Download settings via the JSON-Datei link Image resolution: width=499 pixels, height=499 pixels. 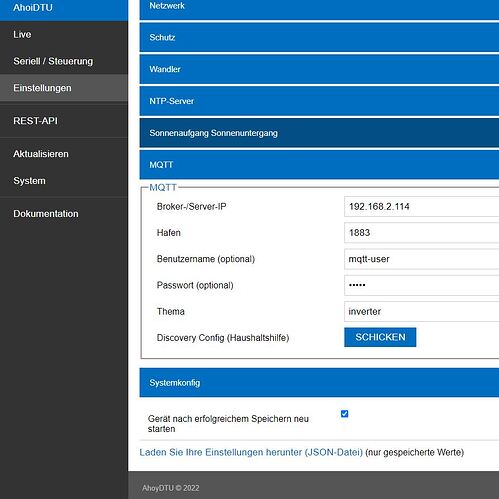coord(251,452)
